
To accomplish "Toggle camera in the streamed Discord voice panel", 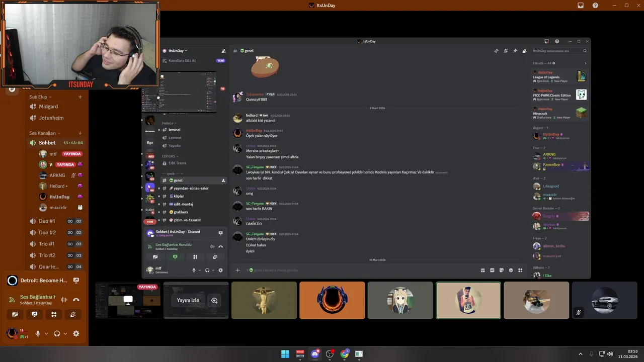I will 155,256.
